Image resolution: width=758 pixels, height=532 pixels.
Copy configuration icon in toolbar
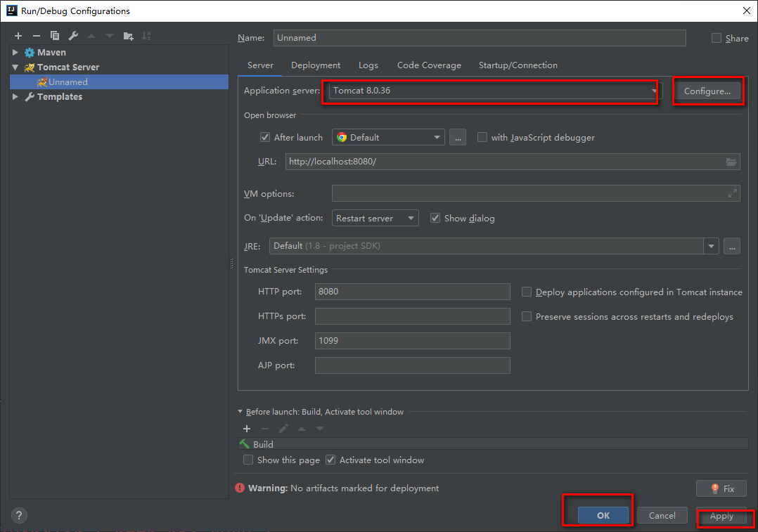tap(55, 36)
